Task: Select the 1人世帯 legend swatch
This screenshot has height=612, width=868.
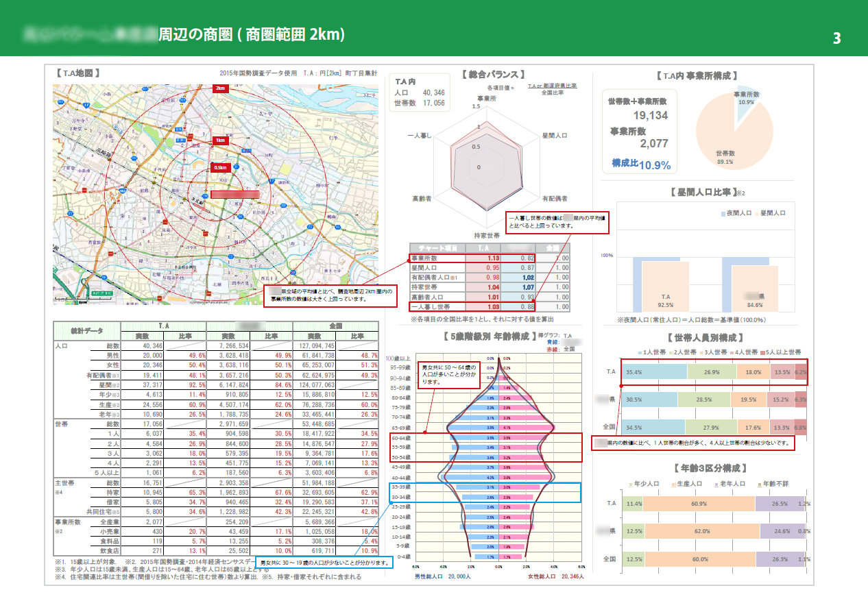Action: (x=640, y=352)
